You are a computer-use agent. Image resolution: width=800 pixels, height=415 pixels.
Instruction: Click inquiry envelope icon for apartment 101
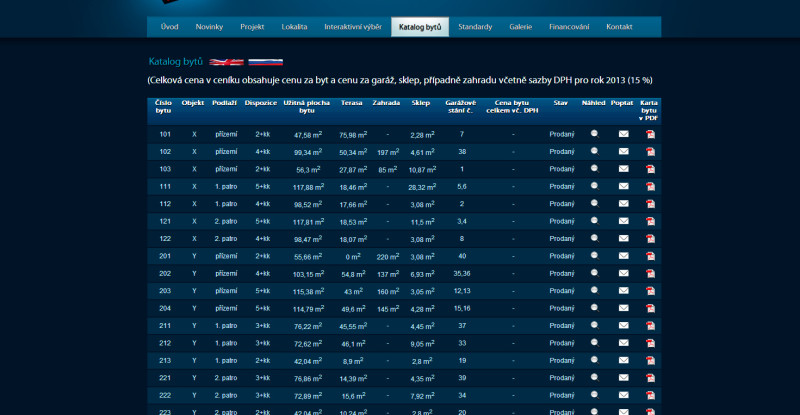pyautogui.click(x=623, y=134)
